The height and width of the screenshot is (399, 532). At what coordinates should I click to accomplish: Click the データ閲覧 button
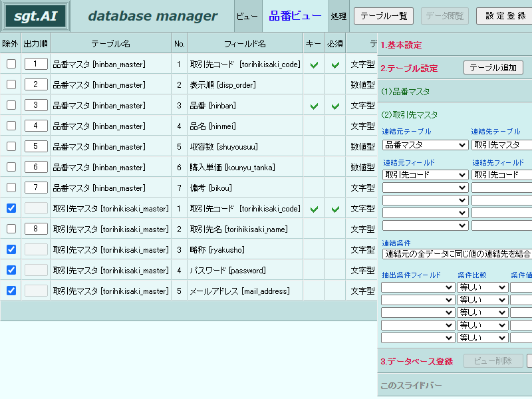[444, 16]
